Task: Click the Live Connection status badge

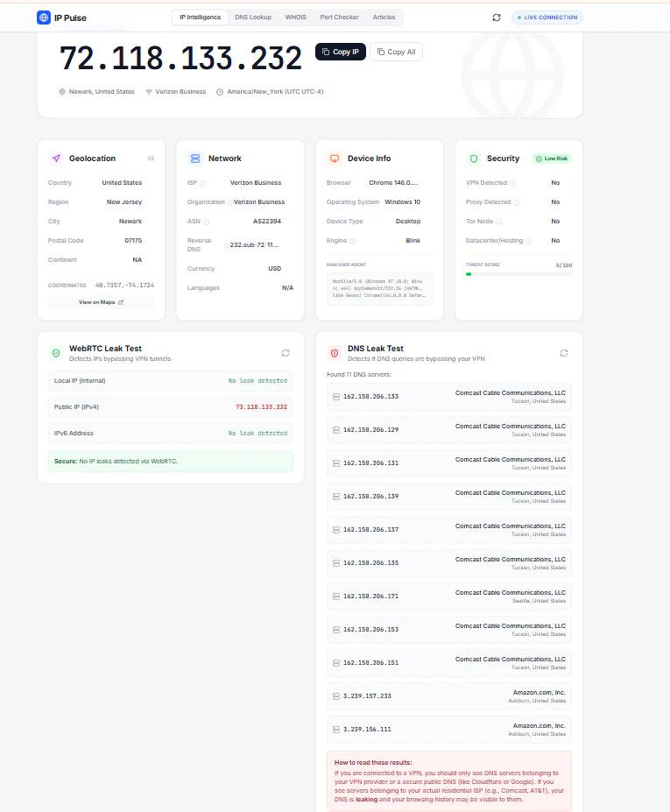Action: [x=547, y=18]
